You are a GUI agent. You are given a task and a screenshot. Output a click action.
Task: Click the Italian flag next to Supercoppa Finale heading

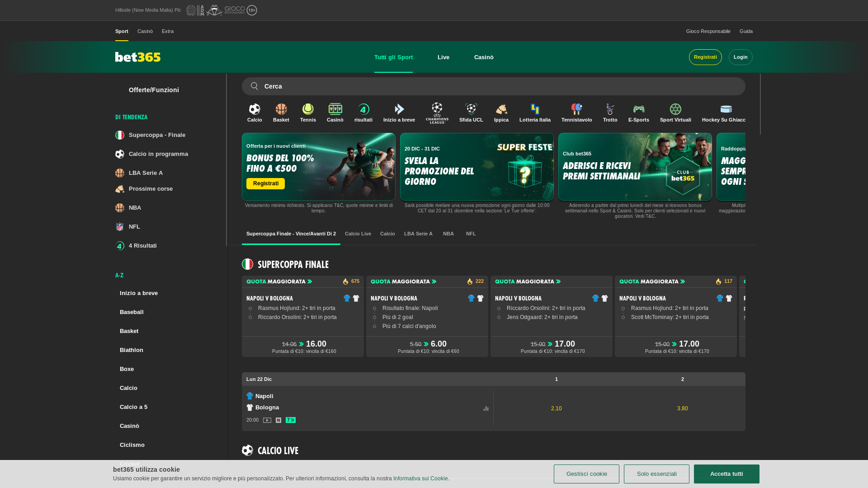pyautogui.click(x=247, y=264)
